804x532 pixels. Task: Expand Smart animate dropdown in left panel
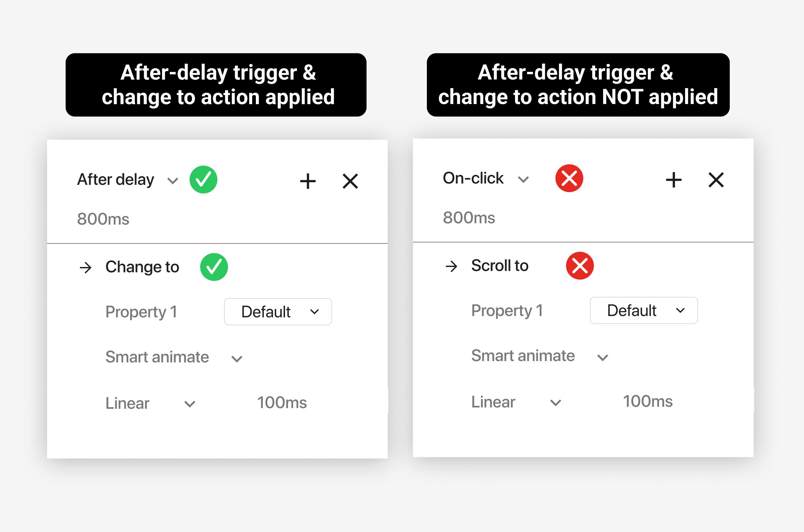237,358
